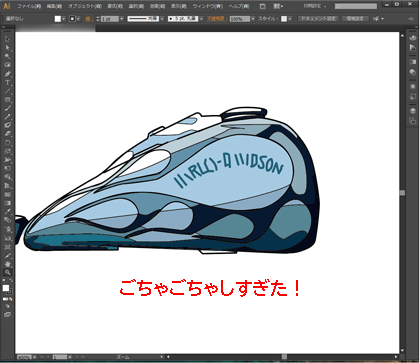Click the zoom level field in status bar
Image resolution: width=420 pixels, height=363 pixels.
pos(24,357)
